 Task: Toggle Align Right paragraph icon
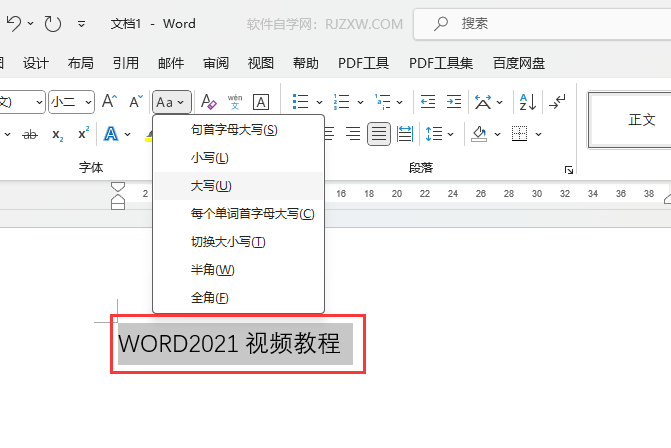click(x=353, y=134)
